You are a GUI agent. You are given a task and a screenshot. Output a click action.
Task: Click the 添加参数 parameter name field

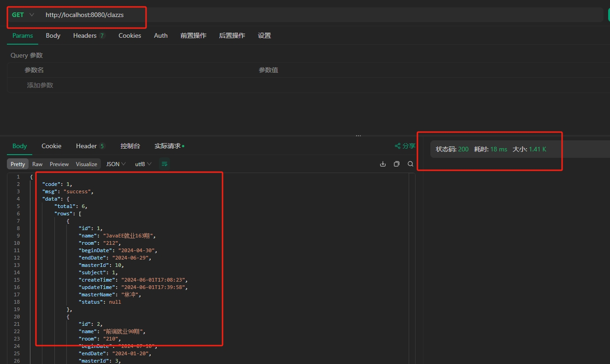pos(40,85)
